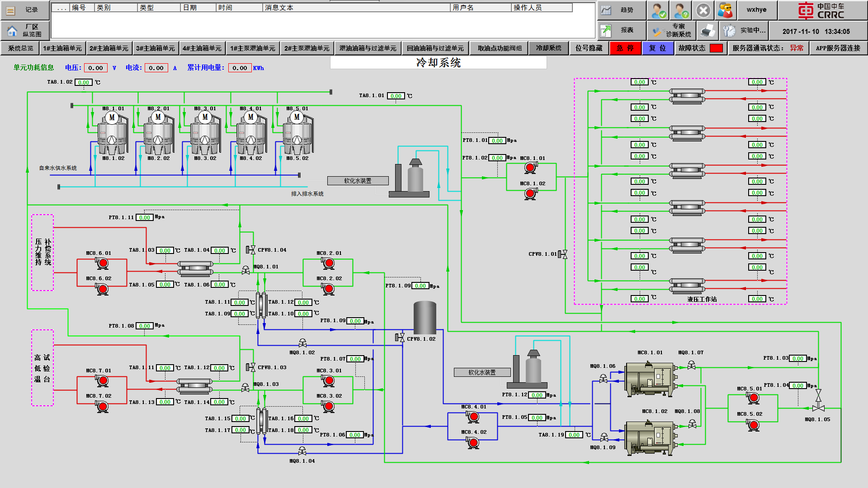The height and width of the screenshot is (488, 868).
Task: Click the gray X logout icon
Action: point(703,10)
